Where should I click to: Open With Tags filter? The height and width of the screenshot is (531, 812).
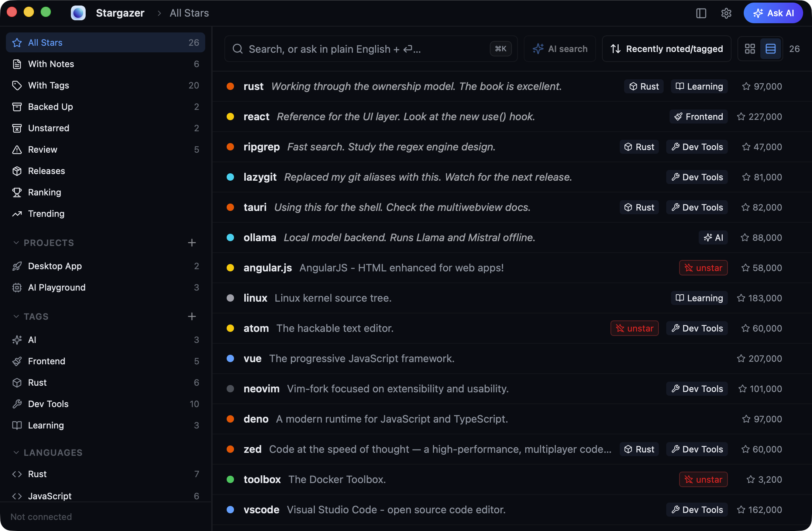106,85
